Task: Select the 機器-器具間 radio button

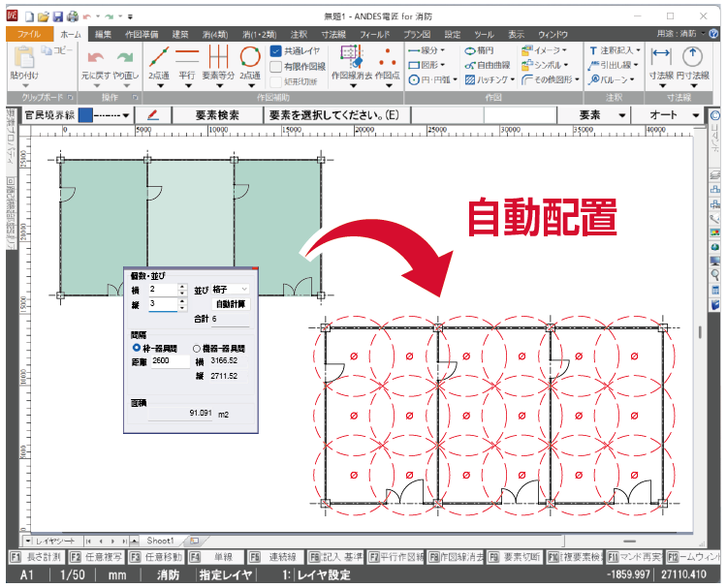Action: [x=197, y=349]
